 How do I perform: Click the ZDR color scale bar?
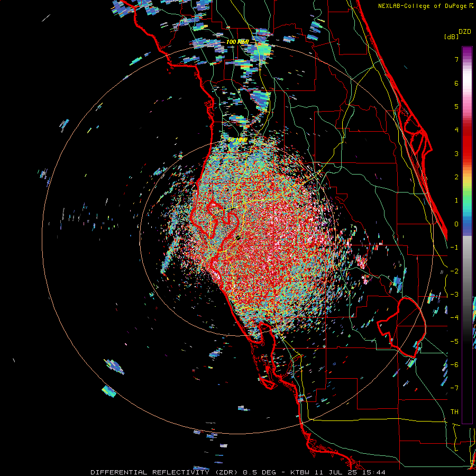coord(467,235)
